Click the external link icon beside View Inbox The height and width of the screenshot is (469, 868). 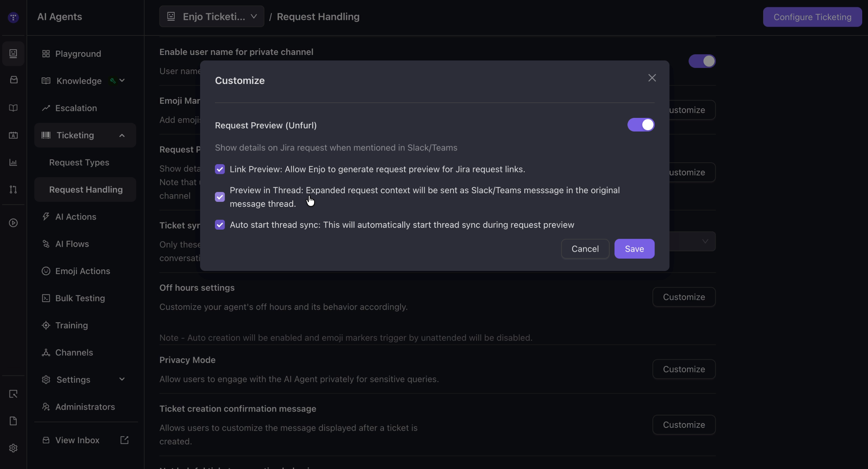tap(124, 440)
